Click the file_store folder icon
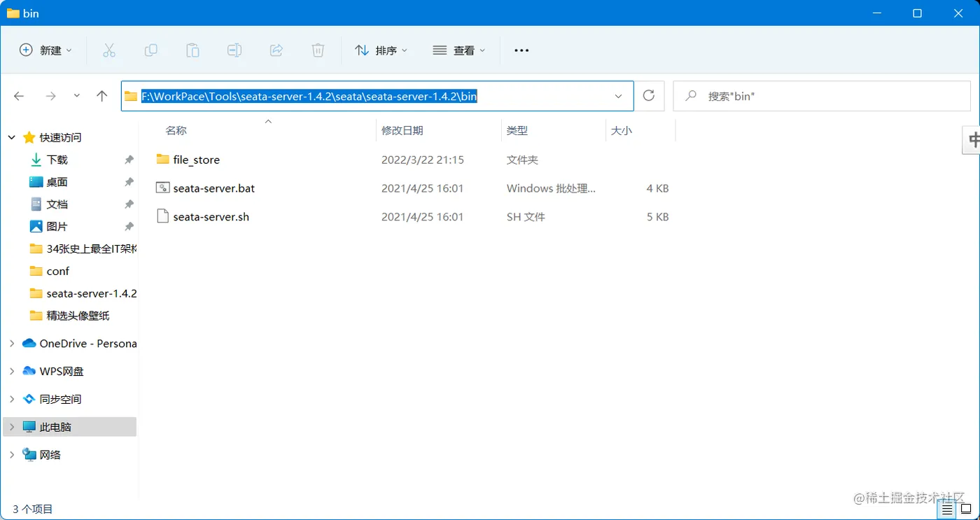The image size is (980, 520). coord(162,160)
